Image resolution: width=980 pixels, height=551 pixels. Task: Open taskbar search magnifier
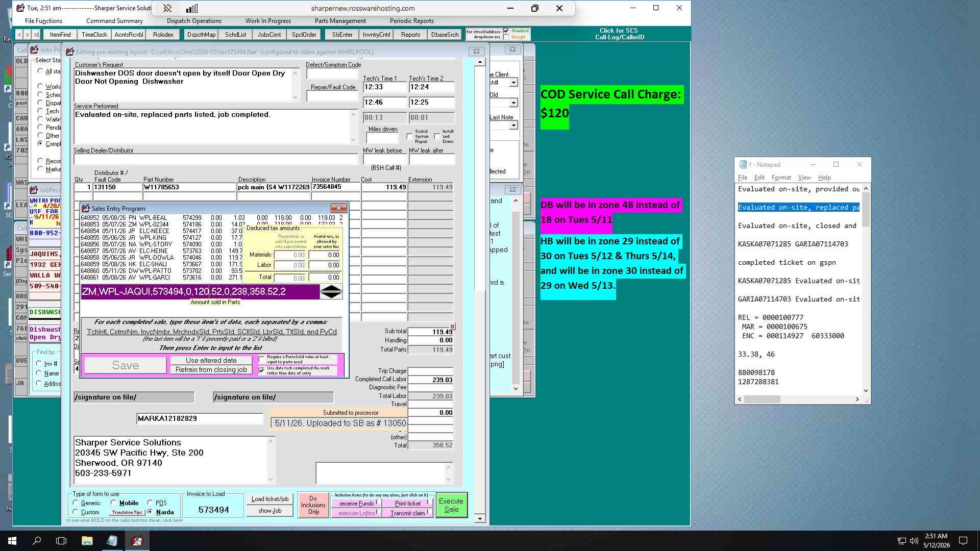point(37,541)
